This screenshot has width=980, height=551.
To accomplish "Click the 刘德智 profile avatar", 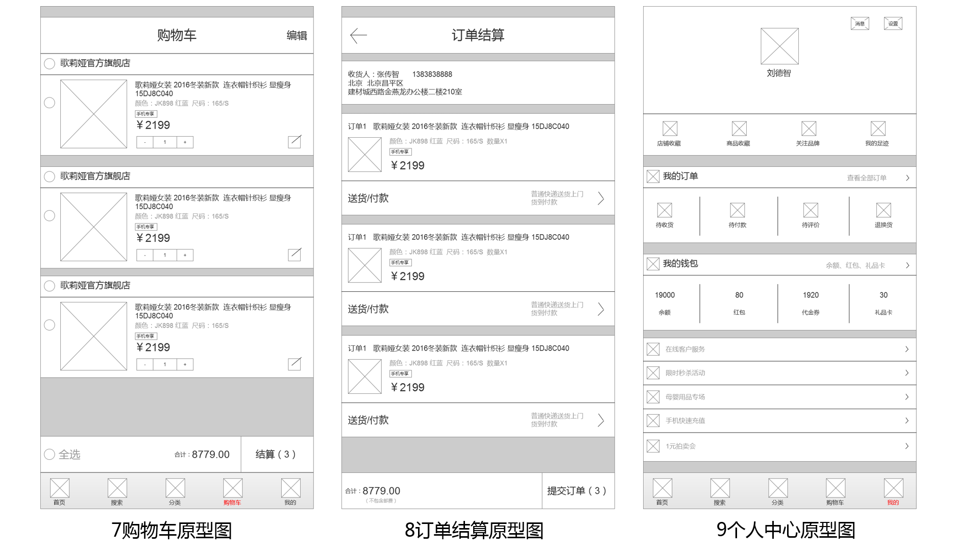I will click(x=779, y=46).
